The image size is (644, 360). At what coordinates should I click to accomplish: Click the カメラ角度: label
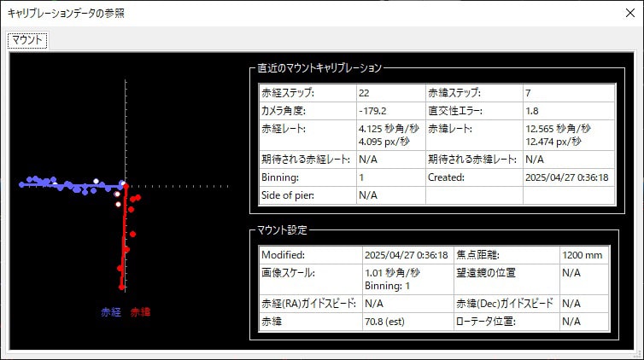tap(284, 111)
